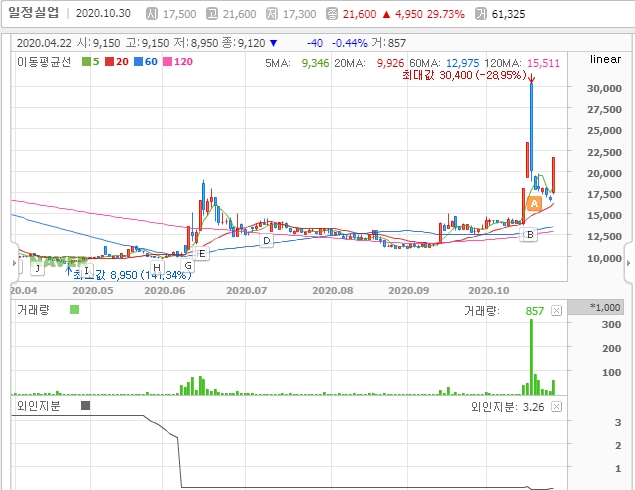Click the closing price 21,600 in red
This screenshot has height=490, width=635.
[360, 14]
